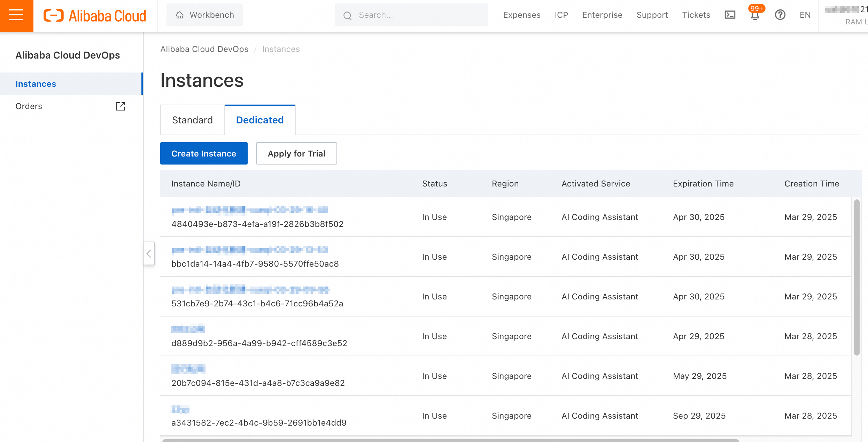The image size is (868, 442).
Task: Open the Workbench button
Action: (x=205, y=15)
